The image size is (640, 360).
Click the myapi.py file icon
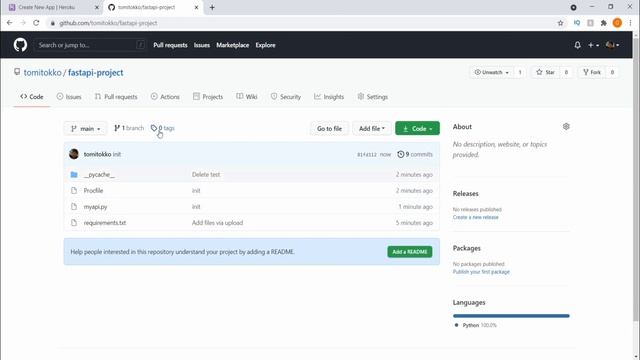[x=74, y=207]
